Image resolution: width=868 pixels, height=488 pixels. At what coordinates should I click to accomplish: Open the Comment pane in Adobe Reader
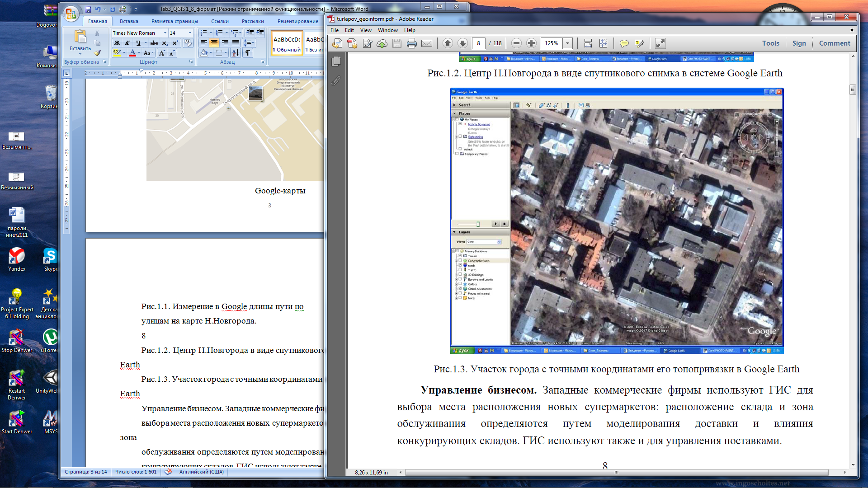coord(835,43)
